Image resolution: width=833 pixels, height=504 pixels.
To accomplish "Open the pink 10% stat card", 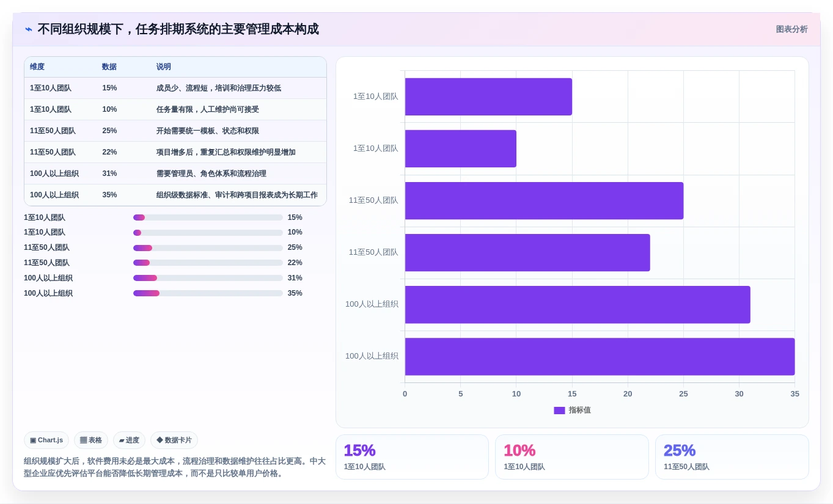I will pyautogui.click(x=572, y=457).
